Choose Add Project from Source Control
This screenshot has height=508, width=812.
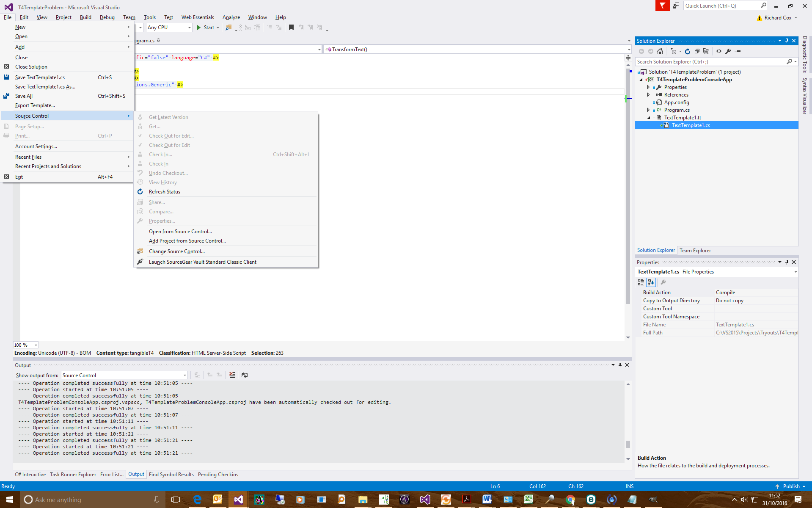[x=187, y=241]
